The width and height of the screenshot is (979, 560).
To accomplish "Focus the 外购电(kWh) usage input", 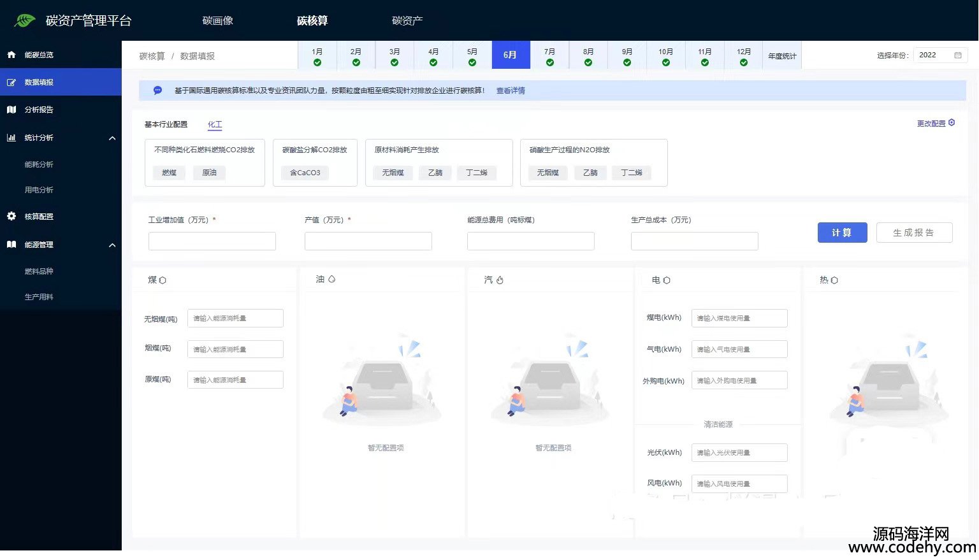I will (739, 380).
